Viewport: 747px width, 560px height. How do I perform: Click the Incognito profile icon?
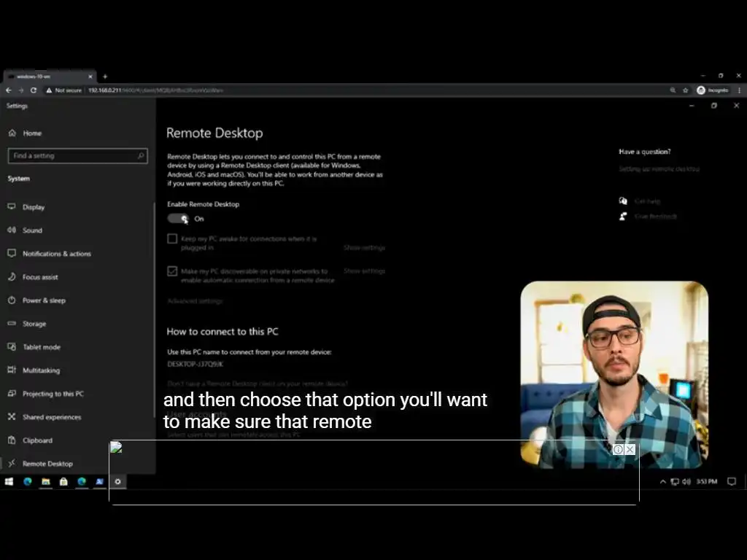(701, 90)
